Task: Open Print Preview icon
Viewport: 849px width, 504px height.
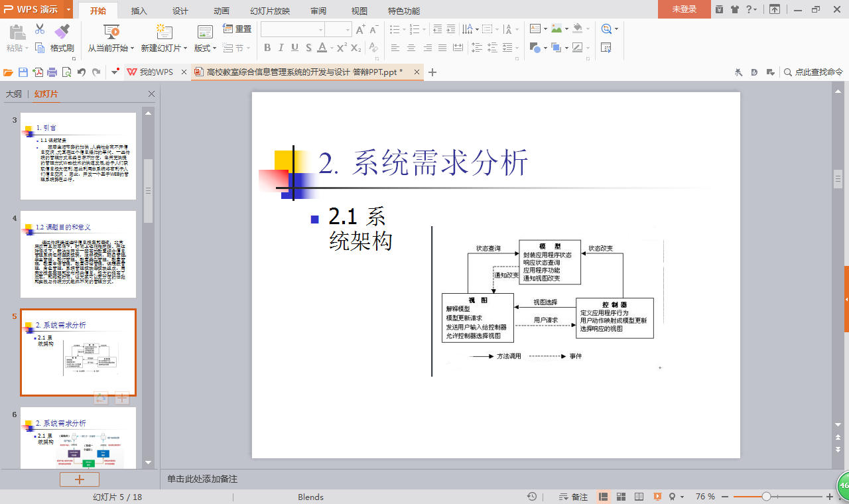Action: click(x=66, y=72)
